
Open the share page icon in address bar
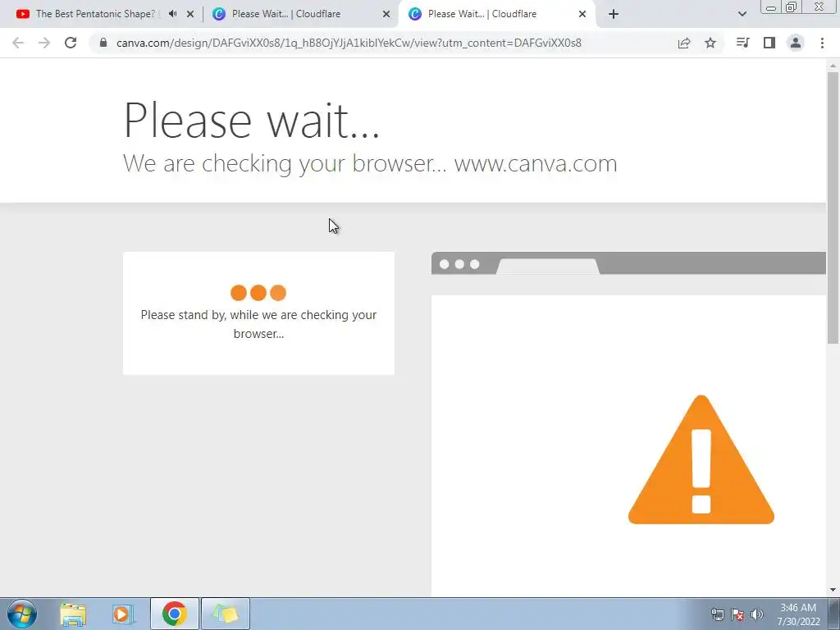(x=684, y=43)
